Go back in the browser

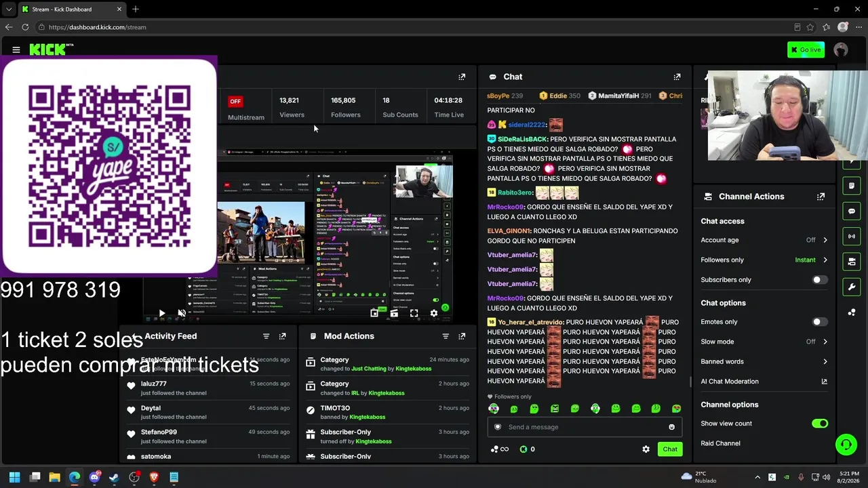[9, 27]
